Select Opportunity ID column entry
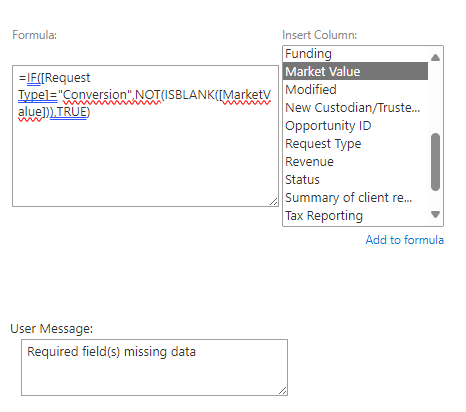The width and height of the screenshot is (466, 412). click(x=355, y=125)
